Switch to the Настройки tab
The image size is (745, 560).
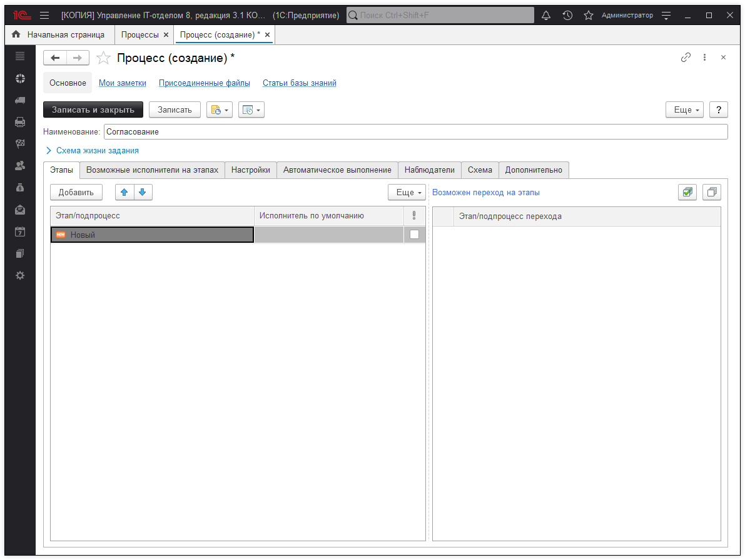250,170
